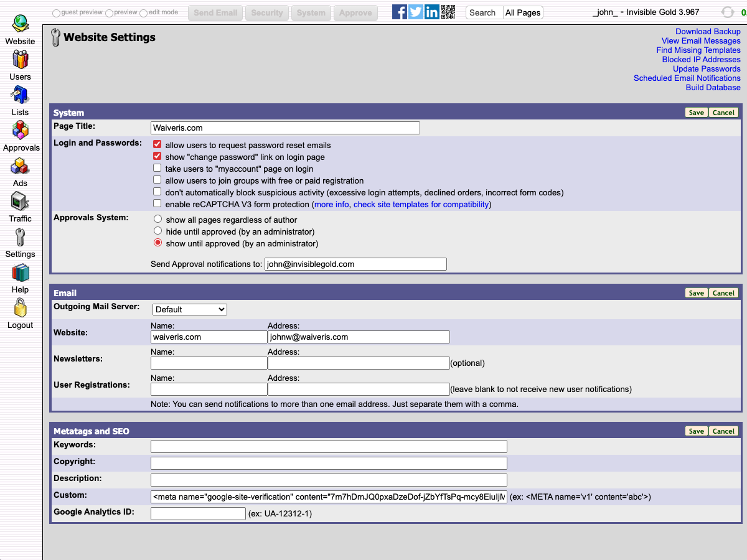Click the Build Database link
The height and width of the screenshot is (560, 747).
[713, 88]
